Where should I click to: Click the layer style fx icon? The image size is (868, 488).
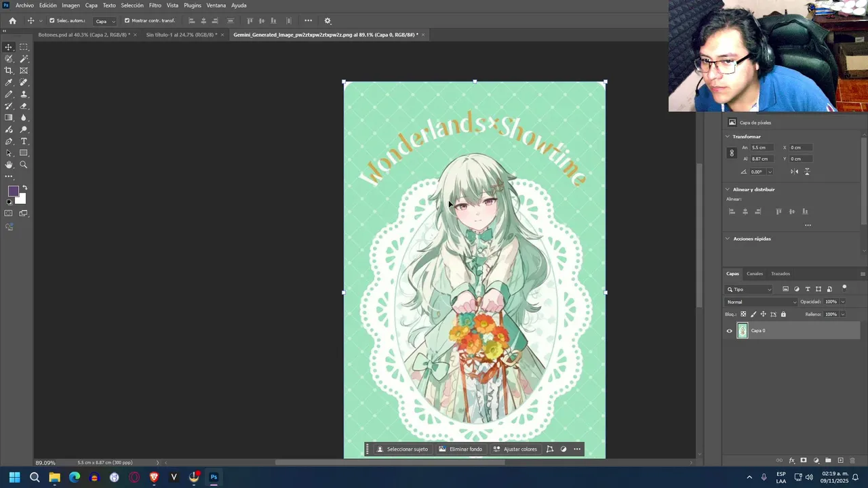point(791,461)
